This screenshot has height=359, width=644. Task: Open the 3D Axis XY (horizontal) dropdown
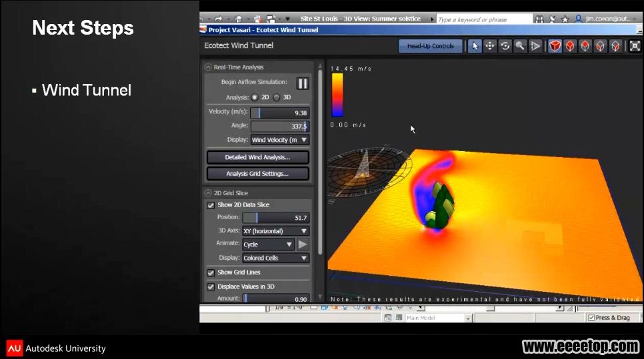click(x=275, y=231)
